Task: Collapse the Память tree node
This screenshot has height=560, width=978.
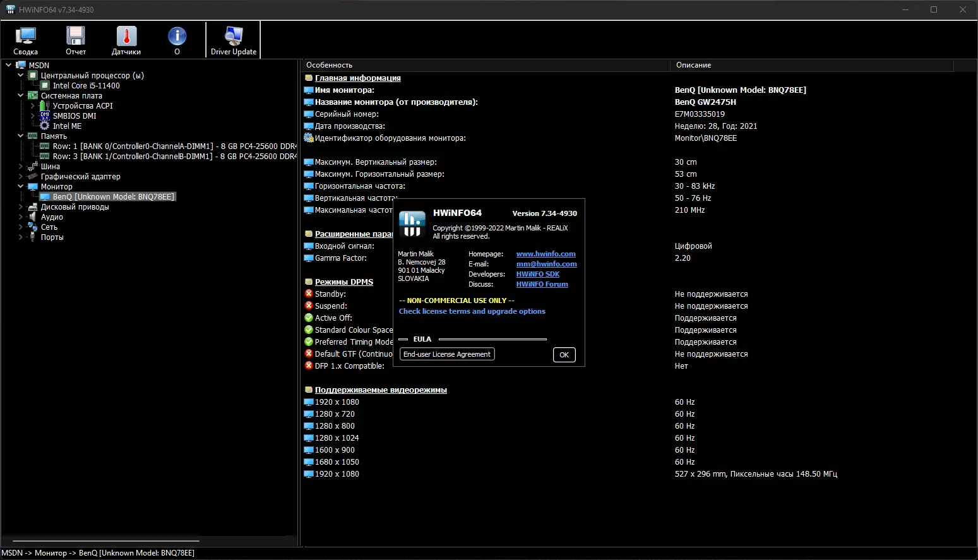Action: click(x=20, y=136)
